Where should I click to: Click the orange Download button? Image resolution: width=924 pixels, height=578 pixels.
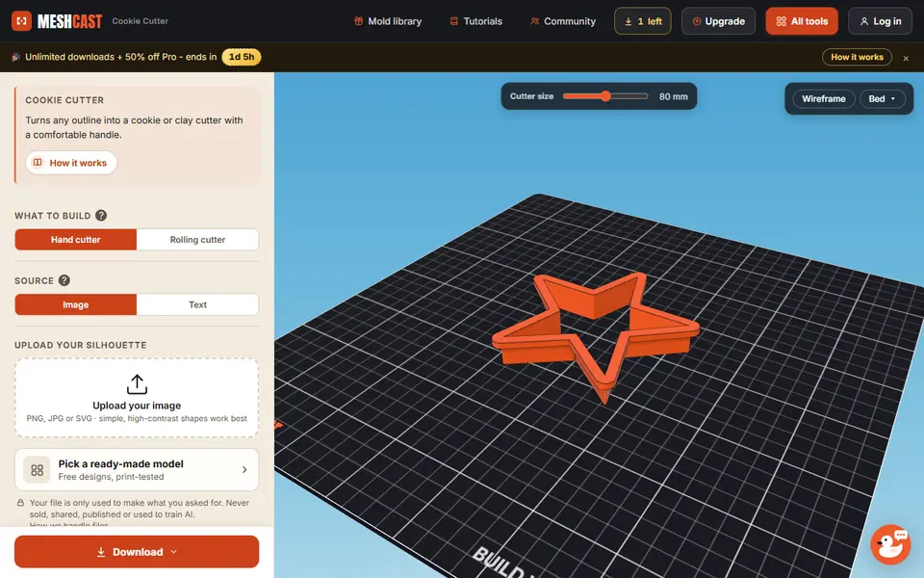click(x=137, y=551)
